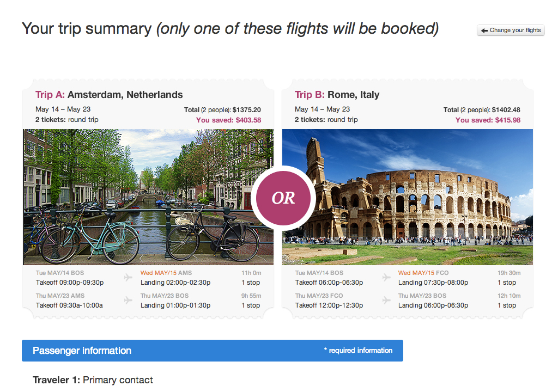Click Trip A total price $1375.20

[x=246, y=110]
